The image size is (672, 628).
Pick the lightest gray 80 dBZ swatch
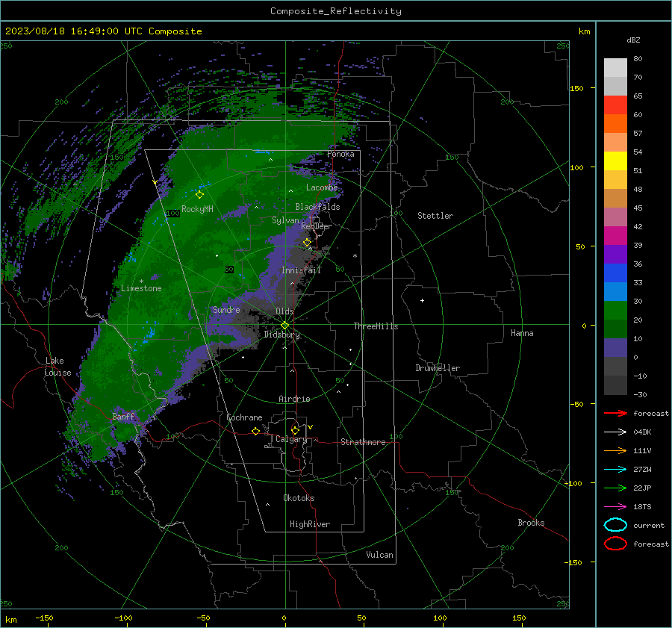coord(615,68)
